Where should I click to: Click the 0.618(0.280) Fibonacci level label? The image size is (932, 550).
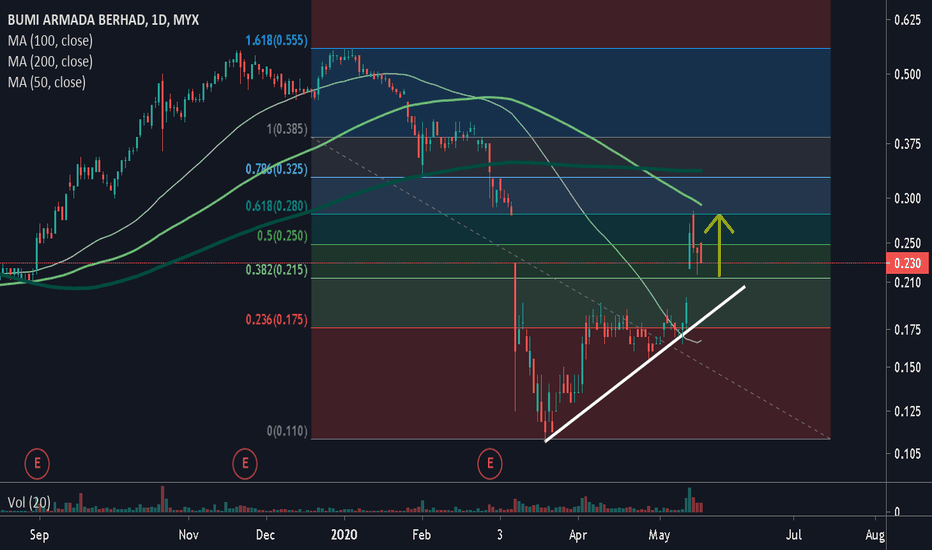(x=276, y=206)
